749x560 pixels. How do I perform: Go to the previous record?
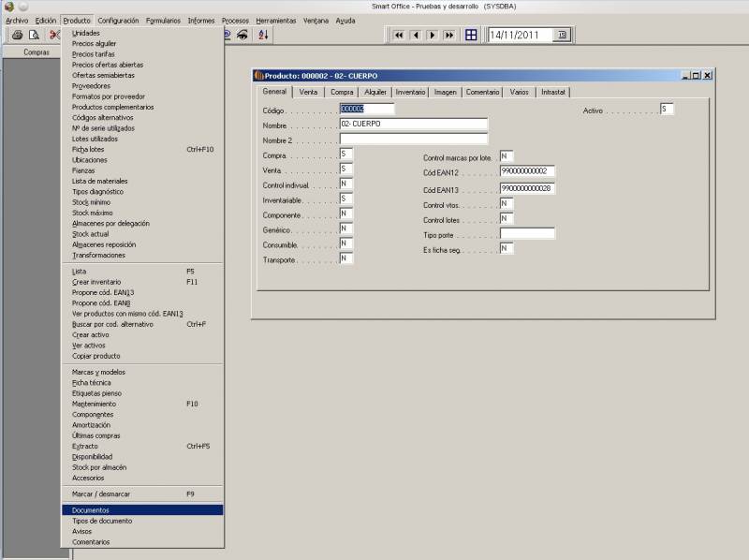(415, 35)
